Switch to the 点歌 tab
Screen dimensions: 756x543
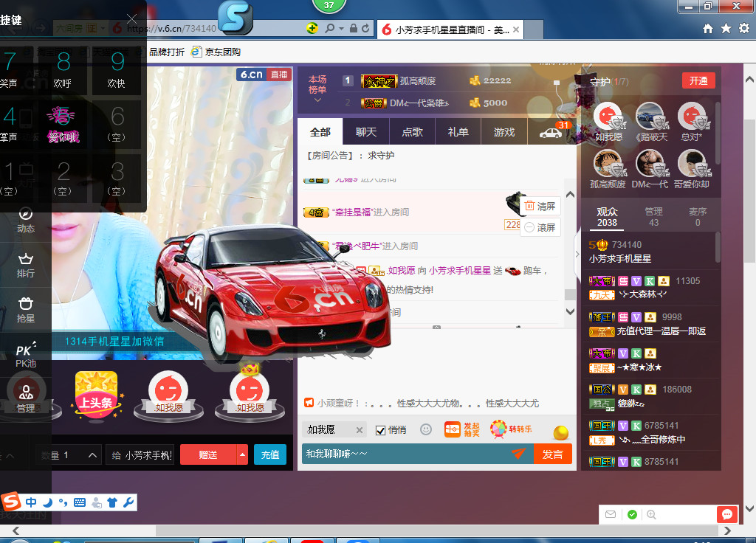click(x=412, y=131)
